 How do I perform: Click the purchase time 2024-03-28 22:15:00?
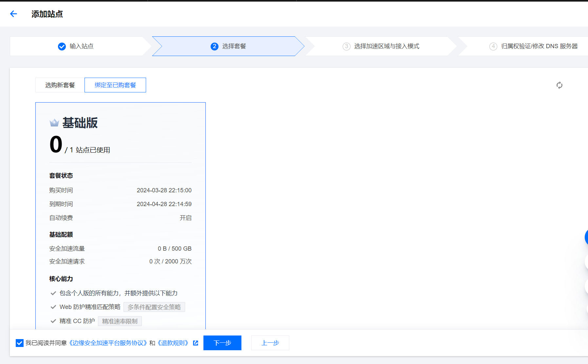pos(164,190)
